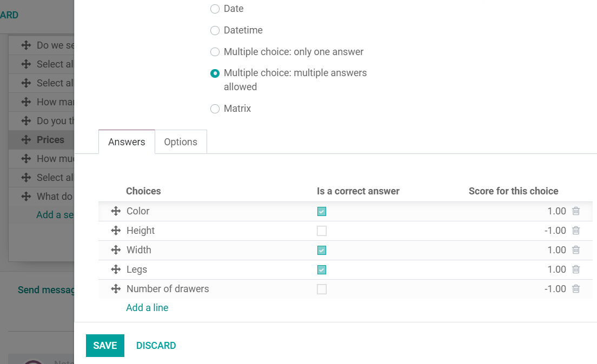
Task: Delete the Legs row using trash icon
Action: click(576, 269)
